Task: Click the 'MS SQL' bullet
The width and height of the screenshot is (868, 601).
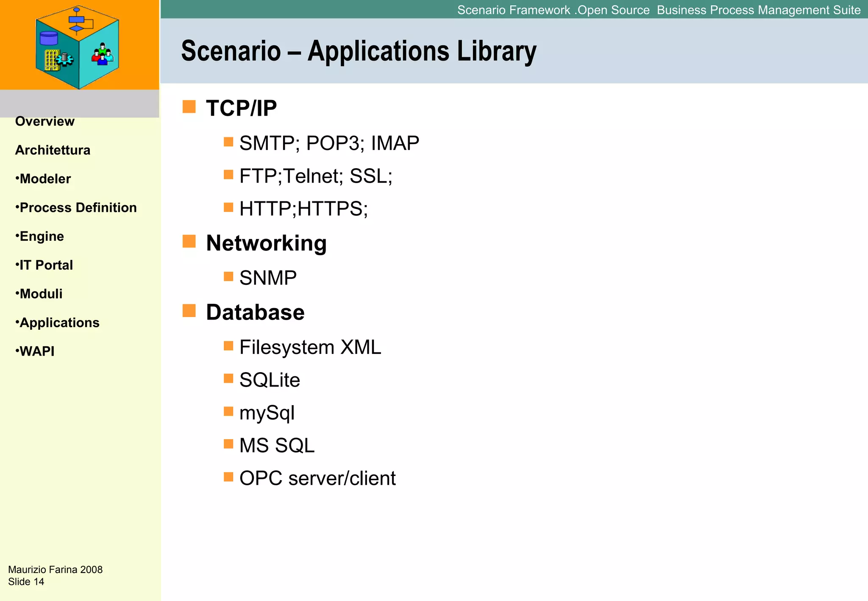Action: [277, 445]
